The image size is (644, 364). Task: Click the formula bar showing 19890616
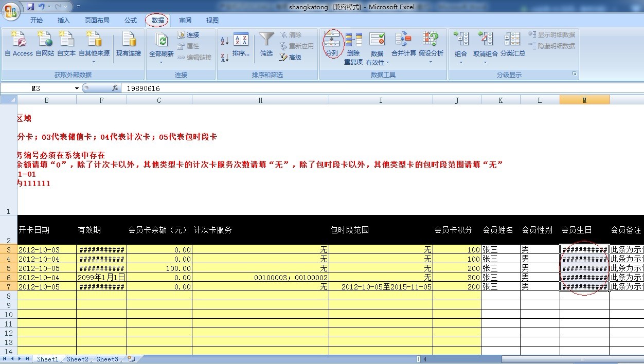click(360, 88)
